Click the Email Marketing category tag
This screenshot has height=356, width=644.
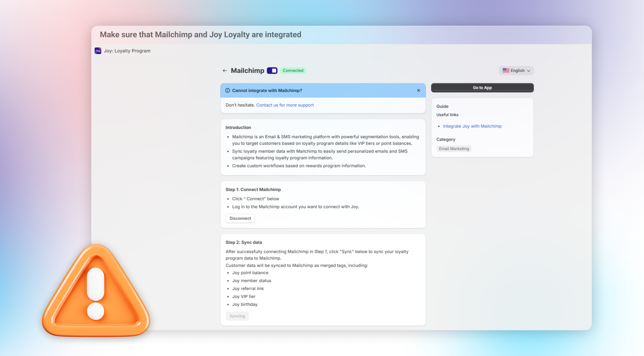click(454, 149)
